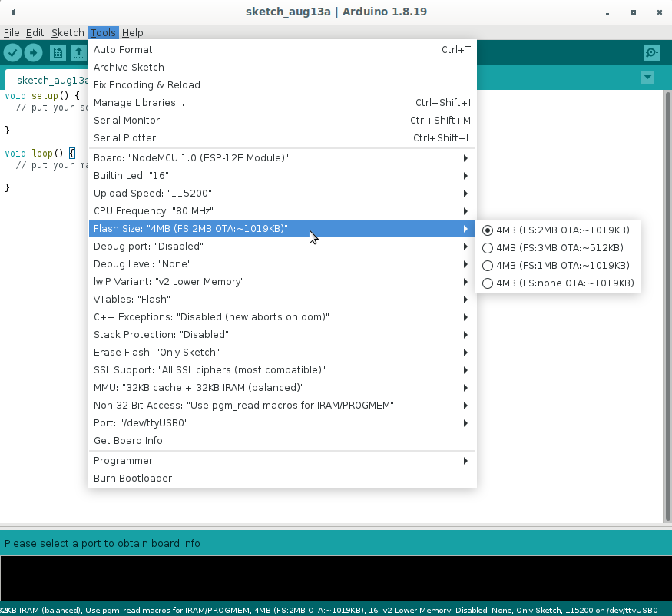Open the File menu
The width and height of the screenshot is (672, 616).
pyautogui.click(x=12, y=32)
